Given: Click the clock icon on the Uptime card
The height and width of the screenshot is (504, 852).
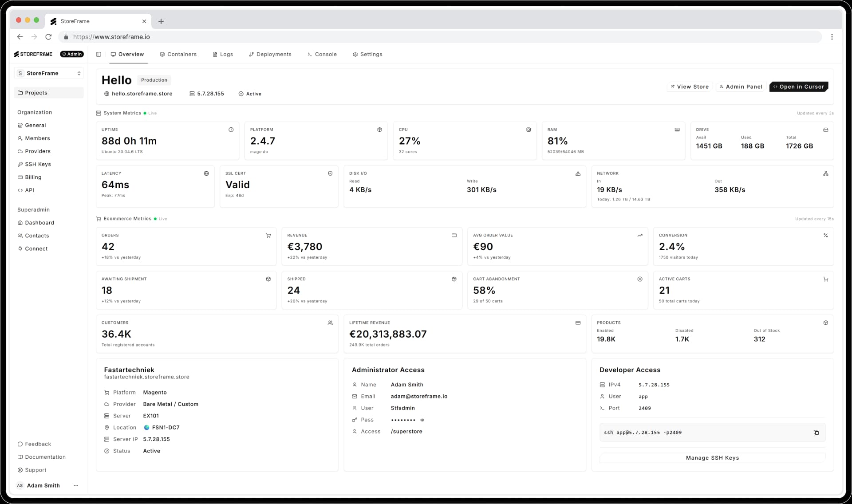Looking at the screenshot, I should (231, 130).
